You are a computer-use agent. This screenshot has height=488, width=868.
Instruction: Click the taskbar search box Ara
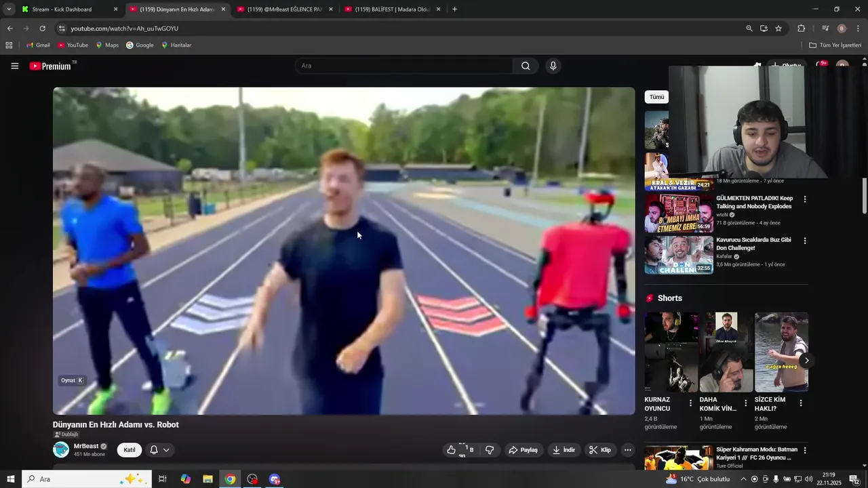tap(87, 479)
